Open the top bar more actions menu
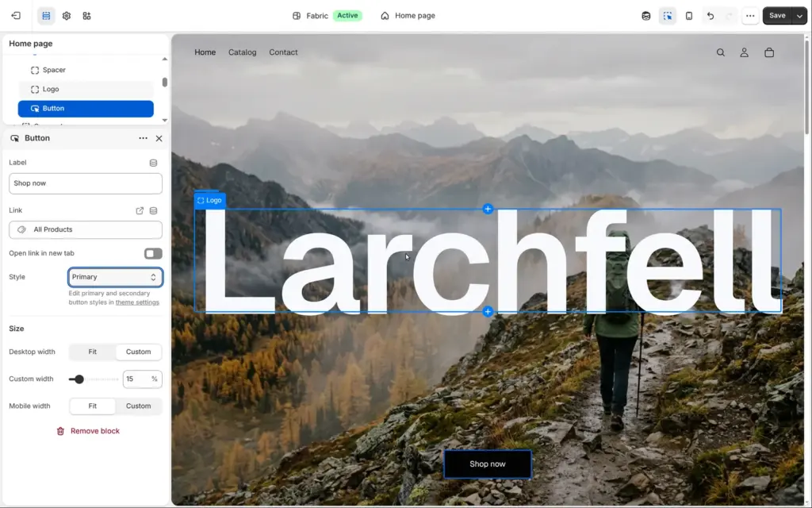 click(x=750, y=16)
